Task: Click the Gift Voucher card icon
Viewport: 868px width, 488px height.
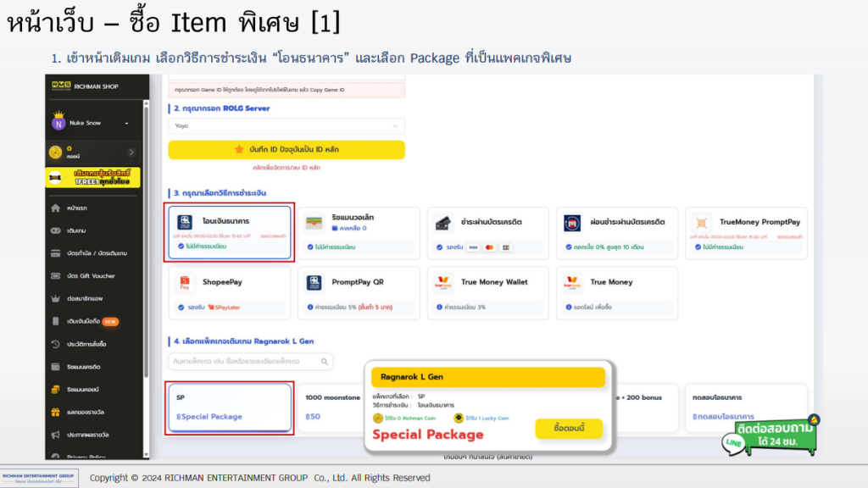Action: [56, 276]
